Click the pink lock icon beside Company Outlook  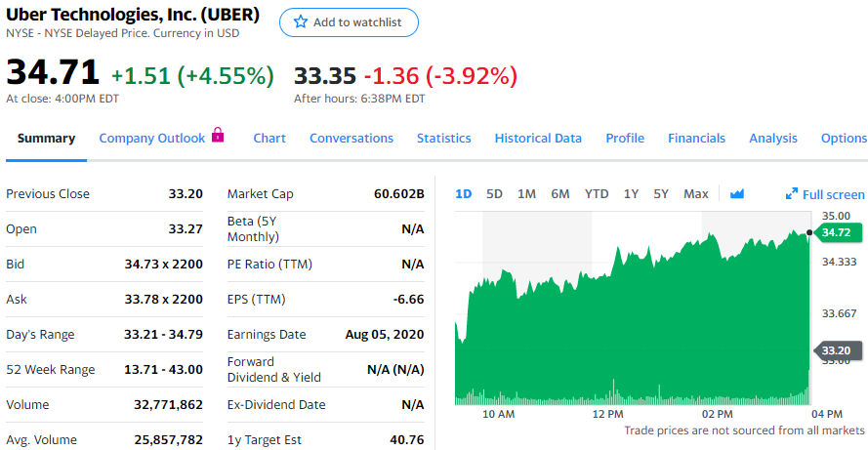tap(218, 136)
